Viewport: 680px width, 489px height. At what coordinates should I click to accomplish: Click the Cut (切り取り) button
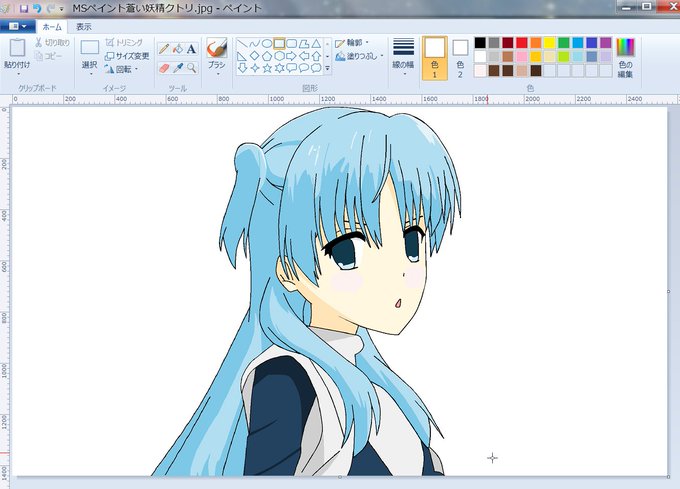tap(52, 42)
